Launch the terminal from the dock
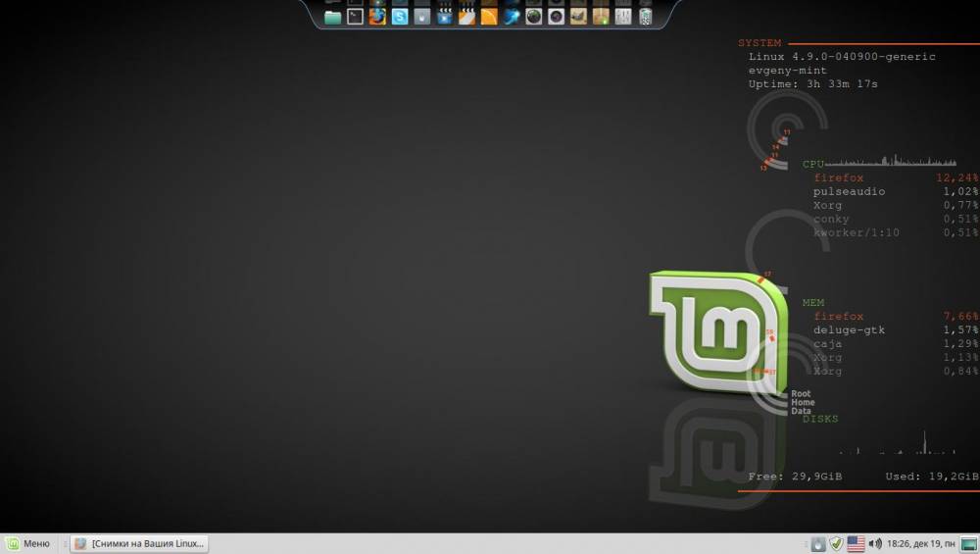The height and width of the screenshot is (554, 980). [355, 17]
